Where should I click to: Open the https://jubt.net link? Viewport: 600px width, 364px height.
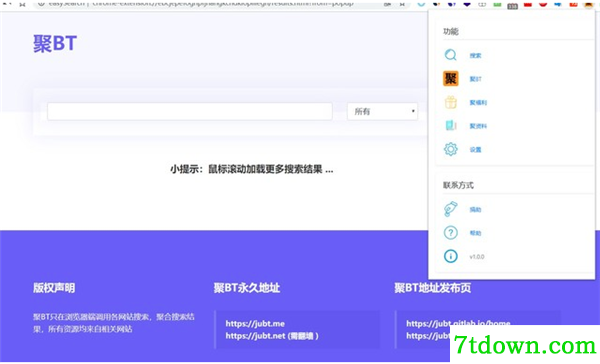tap(255, 336)
